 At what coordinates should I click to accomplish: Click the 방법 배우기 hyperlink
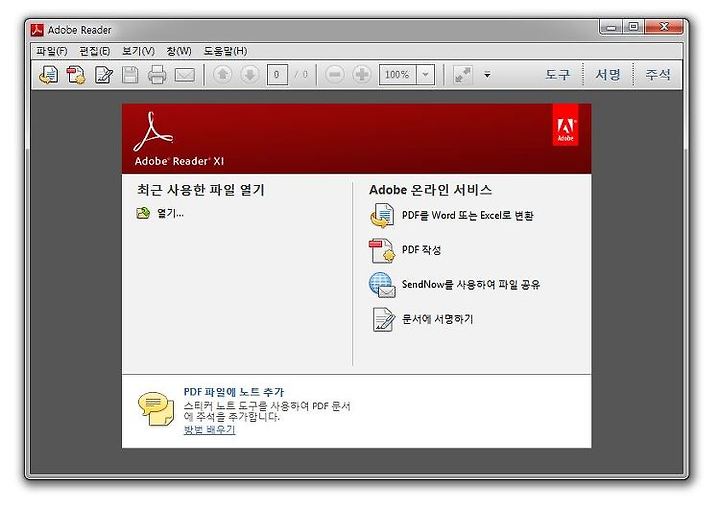(x=209, y=429)
